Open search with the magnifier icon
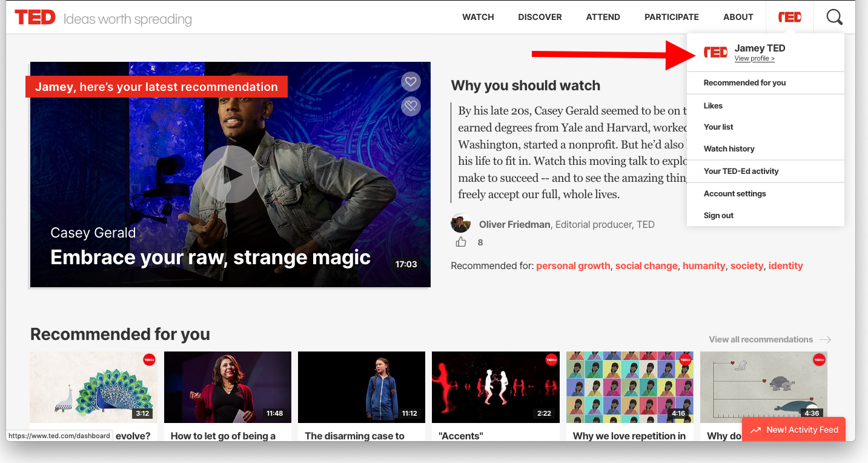This screenshot has width=868, height=463. [835, 17]
